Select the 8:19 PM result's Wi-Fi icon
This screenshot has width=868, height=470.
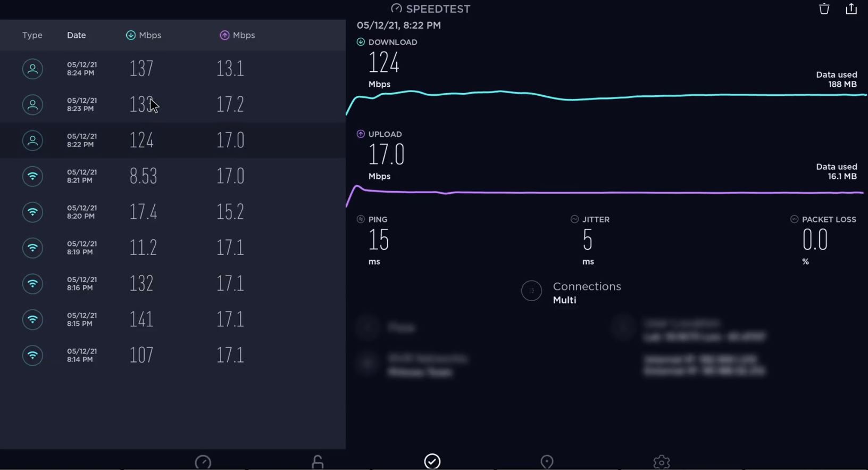click(x=32, y=248)
